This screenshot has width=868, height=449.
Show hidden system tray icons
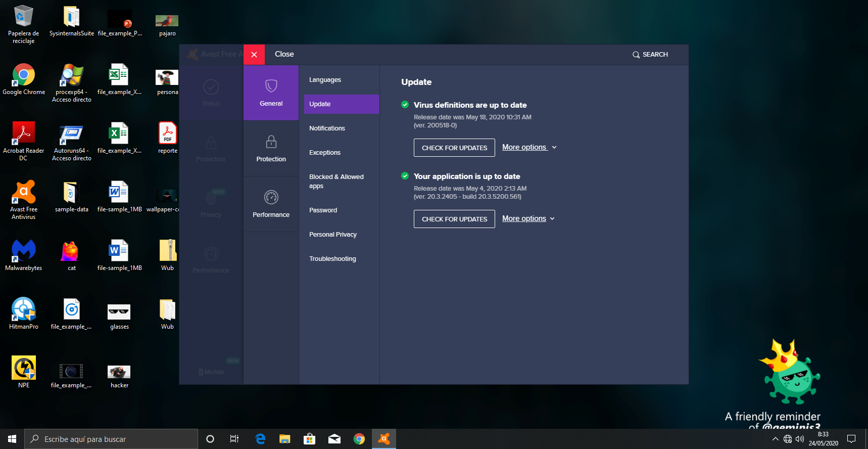point(776,439)
